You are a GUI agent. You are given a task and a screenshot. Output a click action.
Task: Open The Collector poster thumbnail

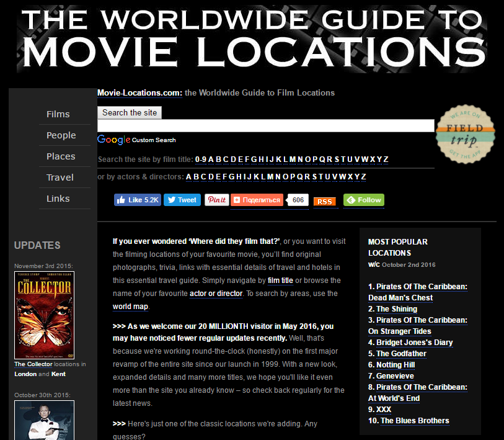(x=44, y=315)
